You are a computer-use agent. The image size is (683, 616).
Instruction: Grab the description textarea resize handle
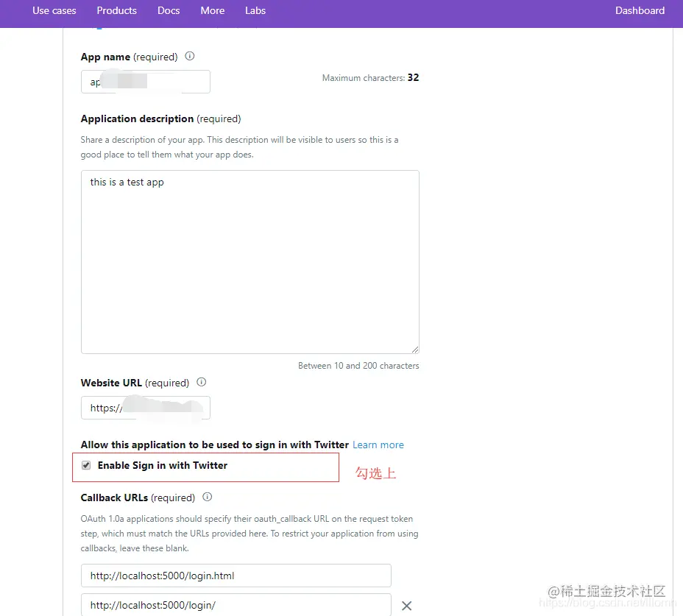pos(415,350)
